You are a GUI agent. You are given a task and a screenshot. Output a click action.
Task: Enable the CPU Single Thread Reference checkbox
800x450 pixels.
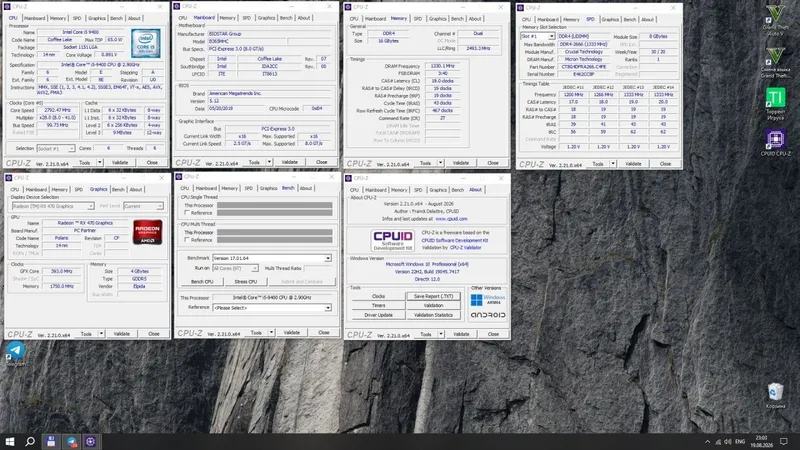click(x=187, y=213)
